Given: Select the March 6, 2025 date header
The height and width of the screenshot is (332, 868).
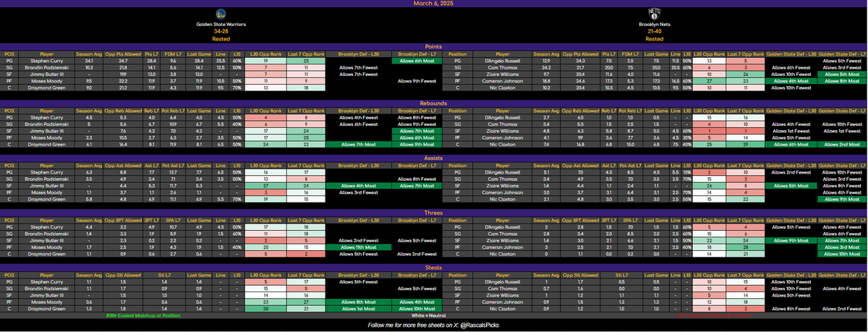Looking at the screenshot, I should [434, 3].
